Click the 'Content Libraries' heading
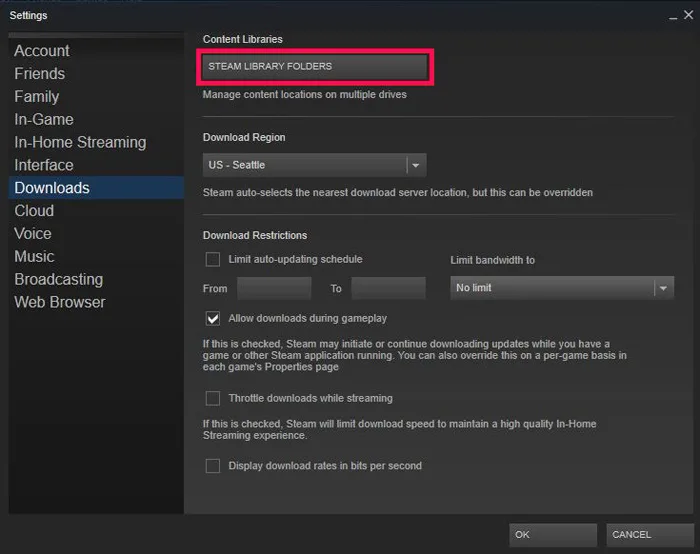700x554 pixels. [242, 39]
